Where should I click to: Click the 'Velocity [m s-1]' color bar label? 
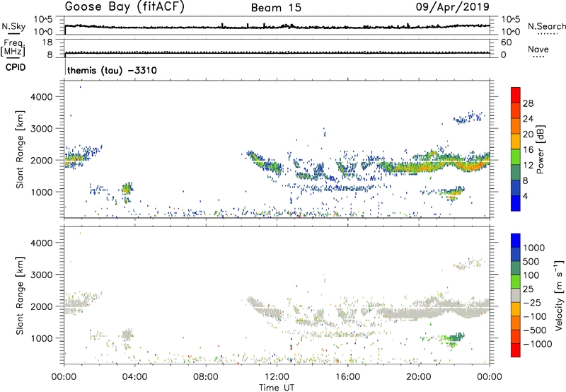tap(559, 296)
